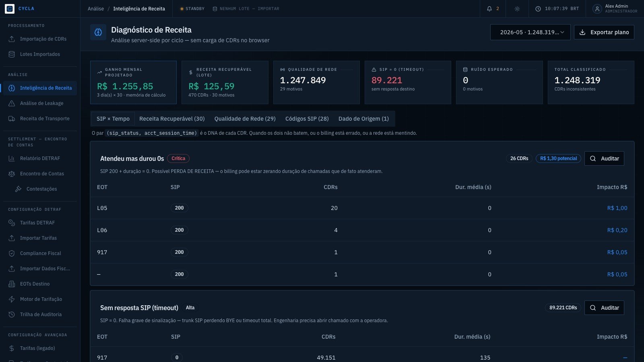
Task: Open Compliance Fiscal shield icon
Action: point(12,253)
